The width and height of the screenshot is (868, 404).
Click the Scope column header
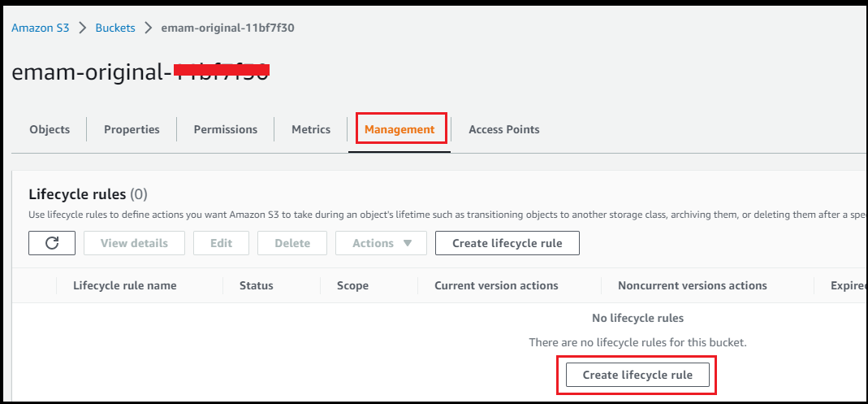click(352, 285)
